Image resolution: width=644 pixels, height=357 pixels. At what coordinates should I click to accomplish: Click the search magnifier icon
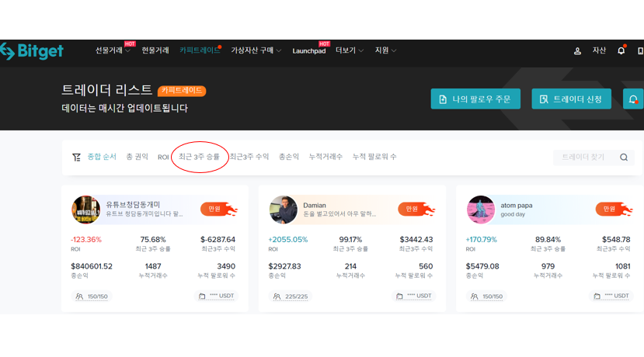point(624,158)
